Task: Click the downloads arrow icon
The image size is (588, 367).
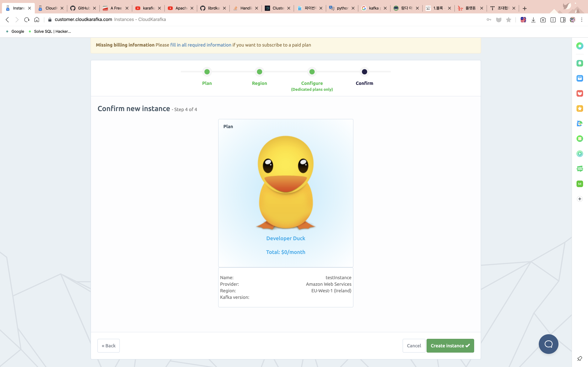Action: (533, 20)
